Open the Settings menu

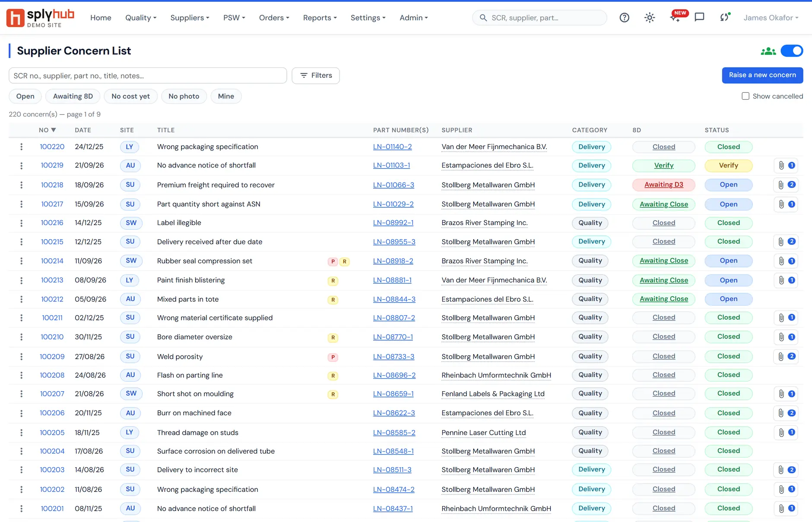click(368, 18)
